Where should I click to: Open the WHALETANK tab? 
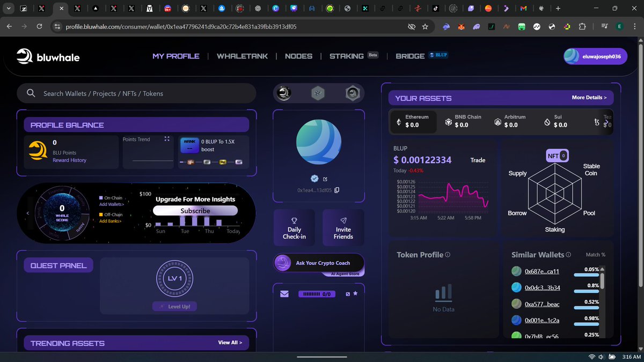pyautogui.click(x=242, y=56)
